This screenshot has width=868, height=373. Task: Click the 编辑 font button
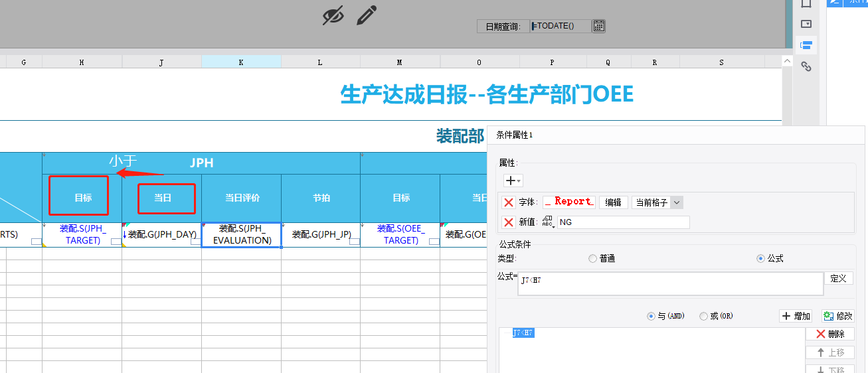(614, 202)
